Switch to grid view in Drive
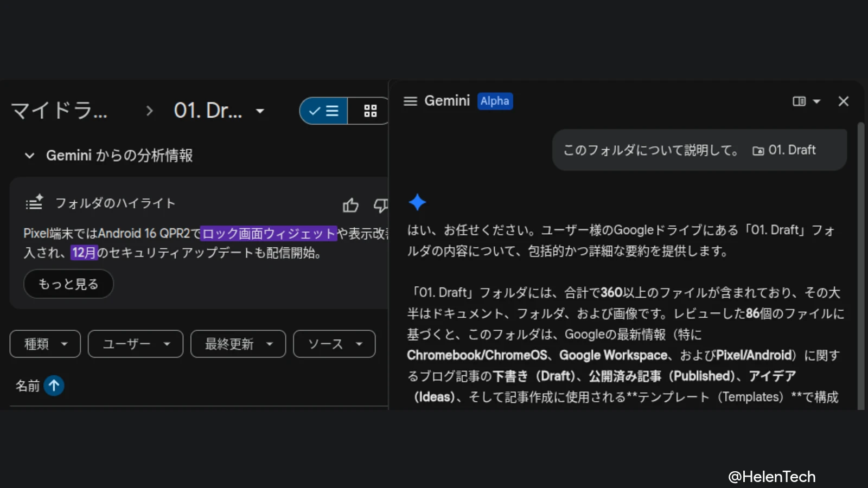The height and width of the screenshot is (488, 868). click(369, 111)
